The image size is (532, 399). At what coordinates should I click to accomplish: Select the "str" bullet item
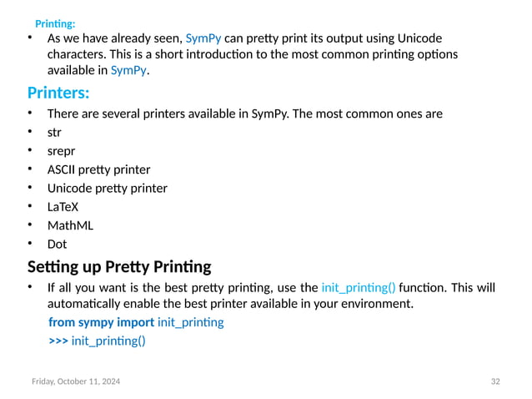(54, 132)
